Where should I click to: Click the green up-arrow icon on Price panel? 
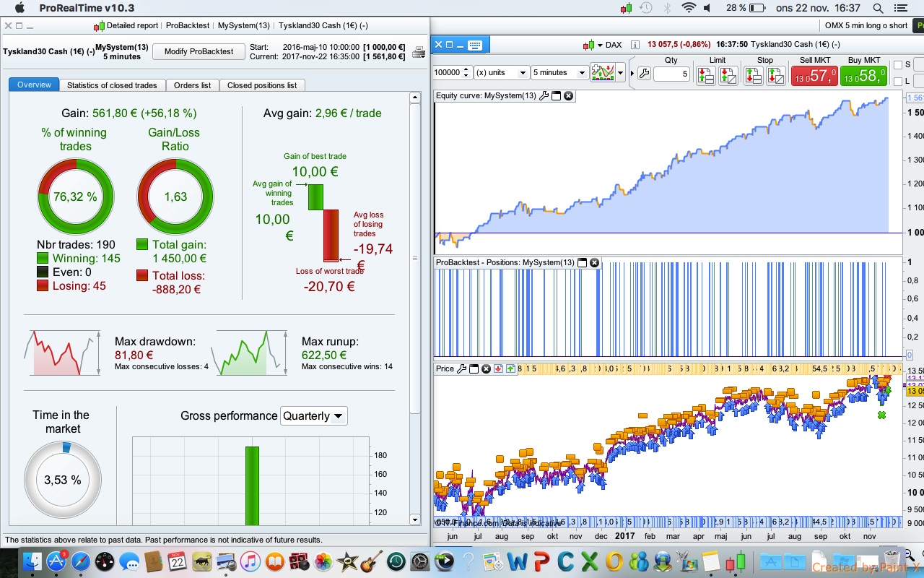point(510,368)
